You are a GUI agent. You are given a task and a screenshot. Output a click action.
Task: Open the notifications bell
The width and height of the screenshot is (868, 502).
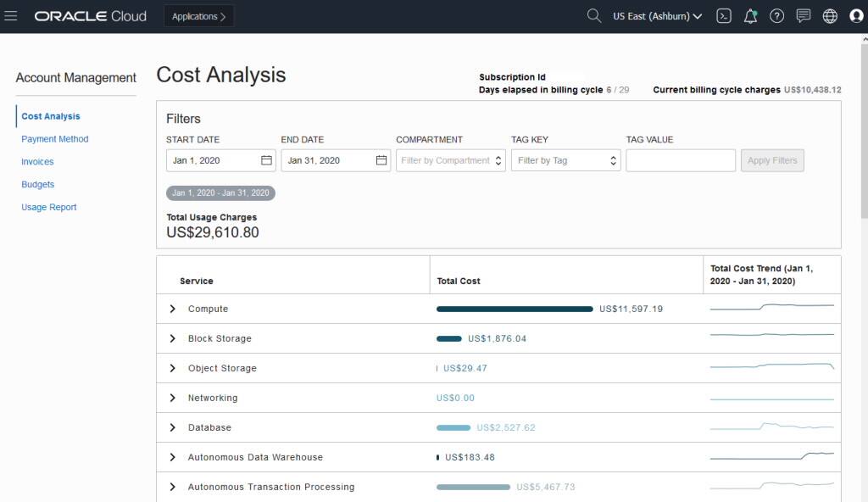[750, 15]
